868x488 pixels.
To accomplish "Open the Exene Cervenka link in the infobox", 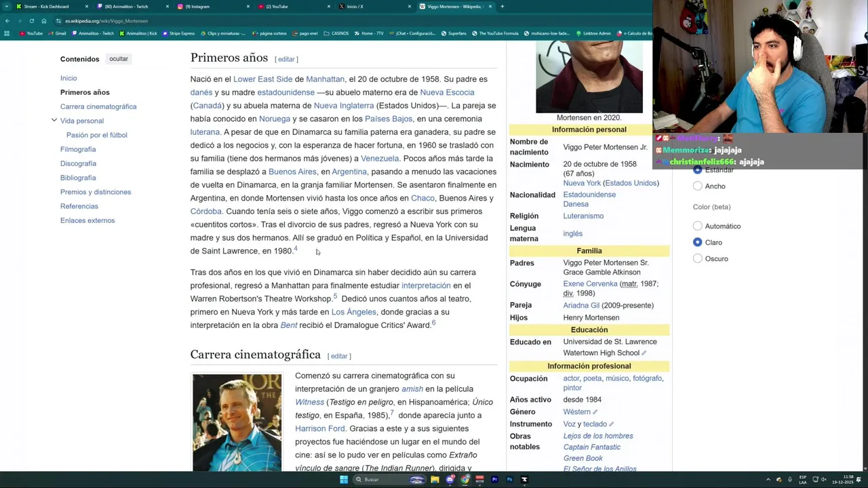I will pos(590,284).
